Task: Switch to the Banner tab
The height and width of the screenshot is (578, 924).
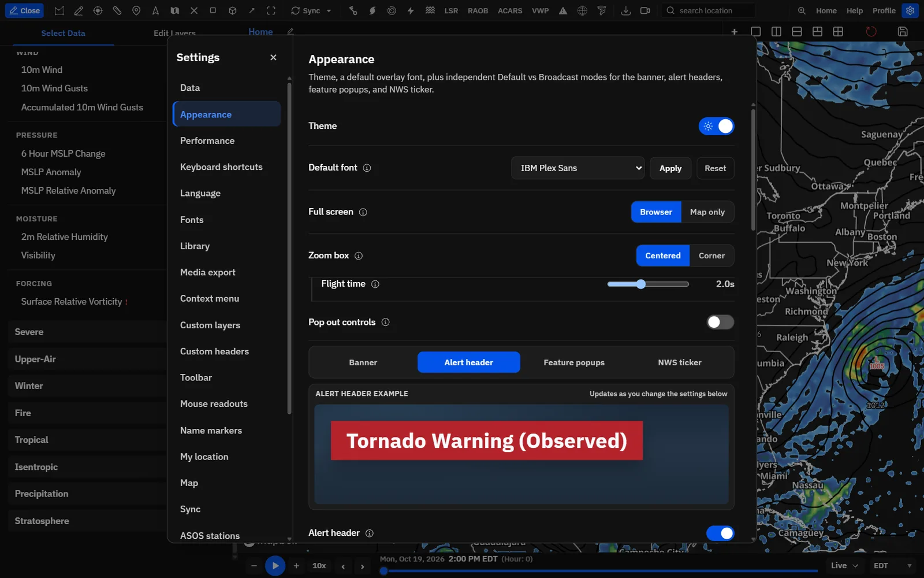Action: pyautogui.click(x=363, y=362)
